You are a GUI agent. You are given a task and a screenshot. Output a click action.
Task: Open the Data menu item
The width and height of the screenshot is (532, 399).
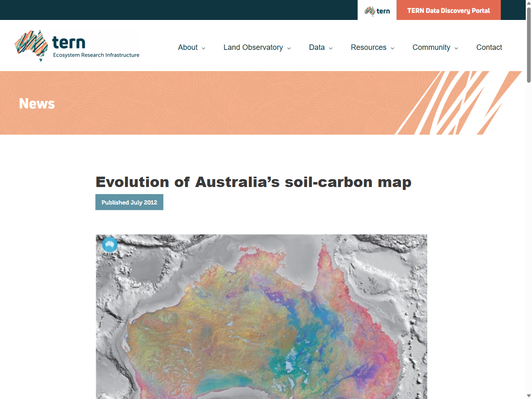[317, 47]
